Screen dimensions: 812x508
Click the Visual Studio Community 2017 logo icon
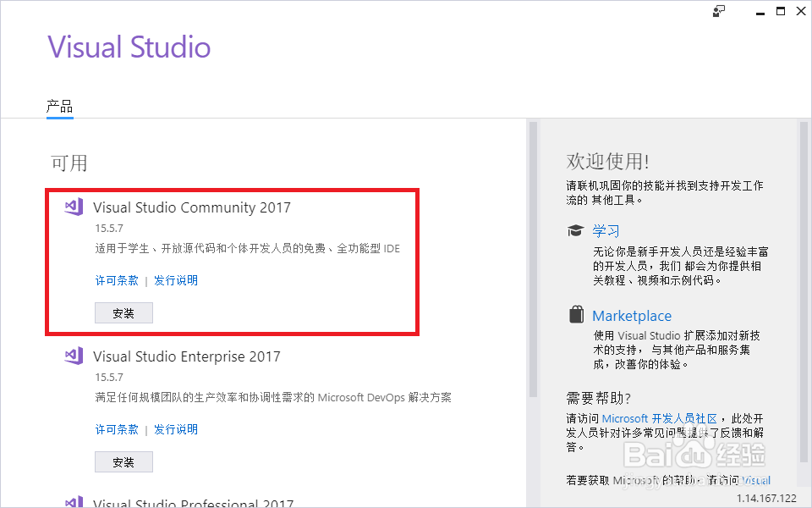[x=74, y=207]
